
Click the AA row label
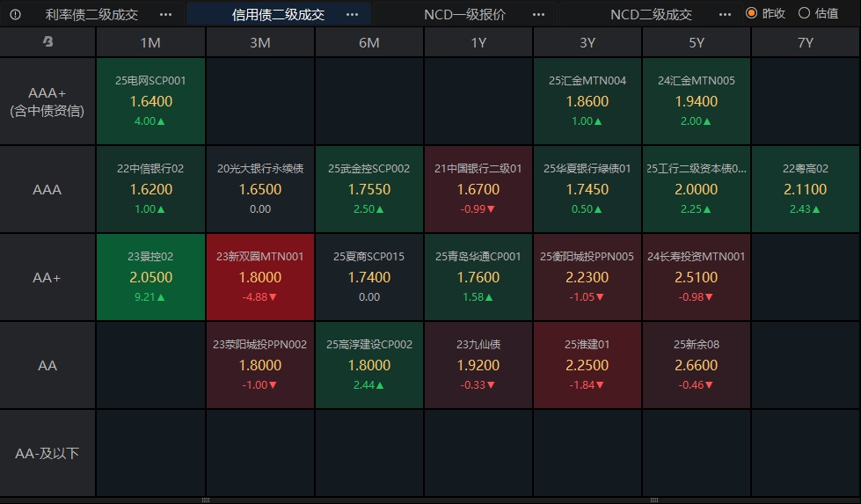tap(47, 365)
